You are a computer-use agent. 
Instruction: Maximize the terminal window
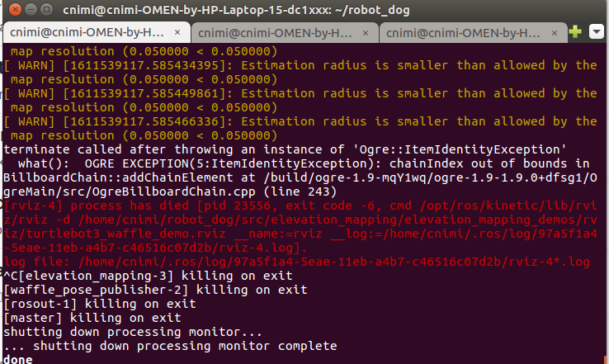pyautogui.click(x=47, y=9)
